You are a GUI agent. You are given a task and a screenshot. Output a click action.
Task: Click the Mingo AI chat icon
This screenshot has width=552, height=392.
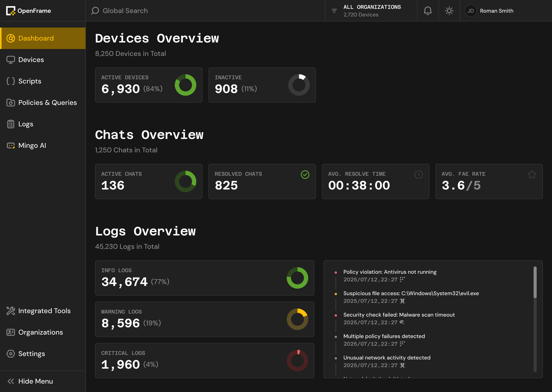11,145
